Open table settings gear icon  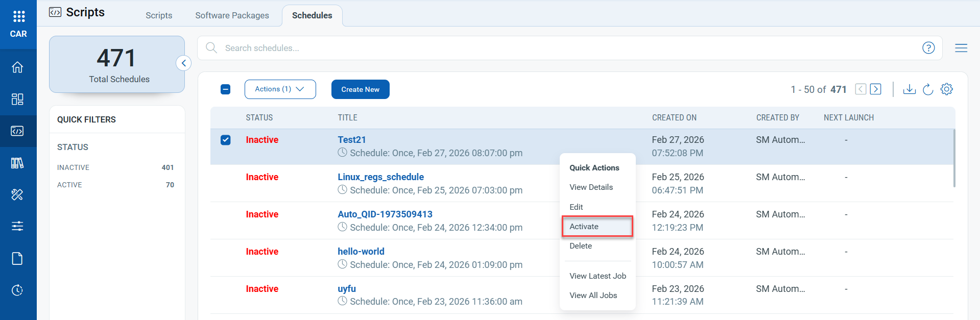pyautogui.click(x=946, y=89)
